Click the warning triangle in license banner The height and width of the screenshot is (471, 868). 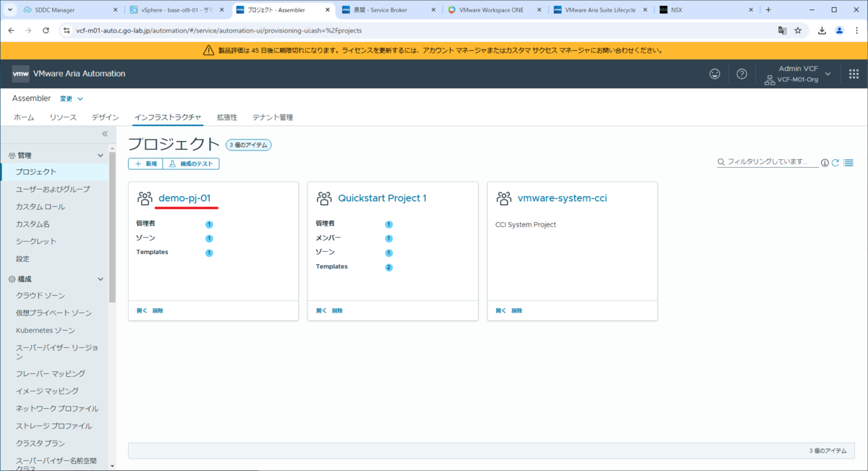coord(209,51)
